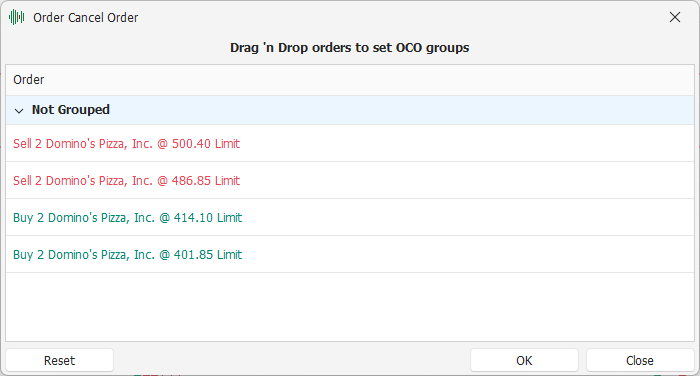Click the 401.85 price in last buy order
700x376 pixels.
click(193, 255)
